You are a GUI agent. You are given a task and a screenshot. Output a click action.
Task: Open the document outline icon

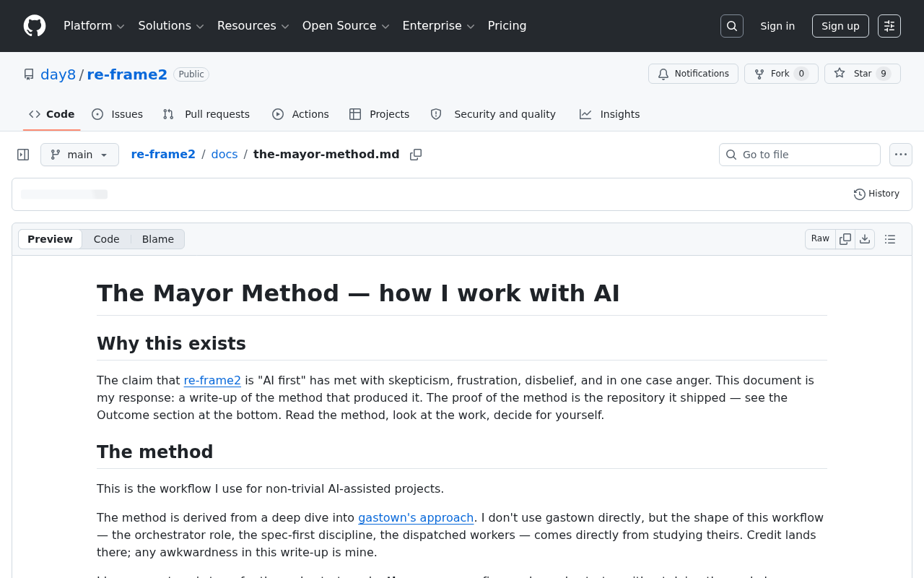890,239
